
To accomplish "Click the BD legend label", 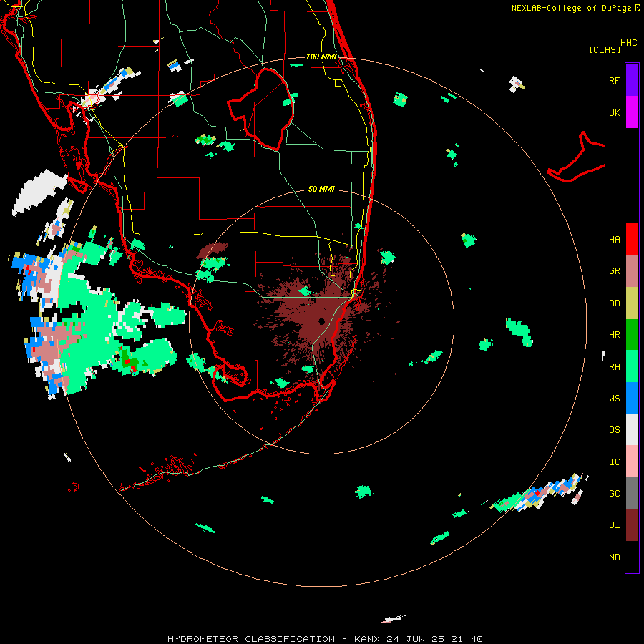I will point(614,303).
